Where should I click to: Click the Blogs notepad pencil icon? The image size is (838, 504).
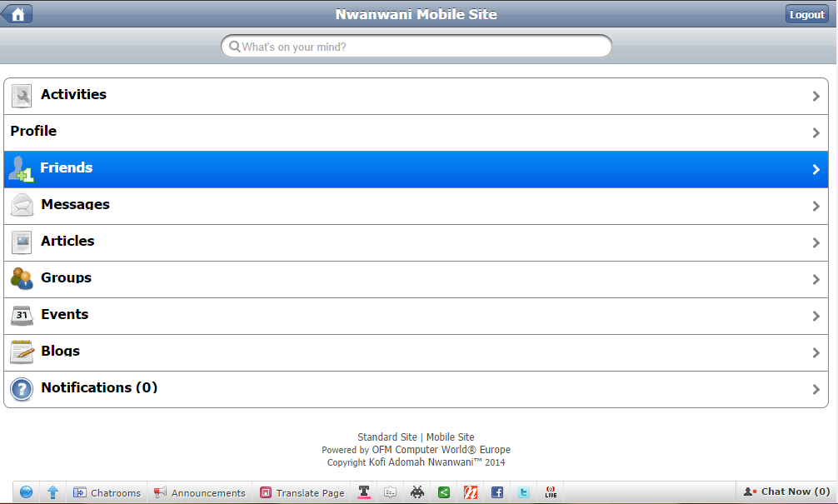[x=22, y=352]
